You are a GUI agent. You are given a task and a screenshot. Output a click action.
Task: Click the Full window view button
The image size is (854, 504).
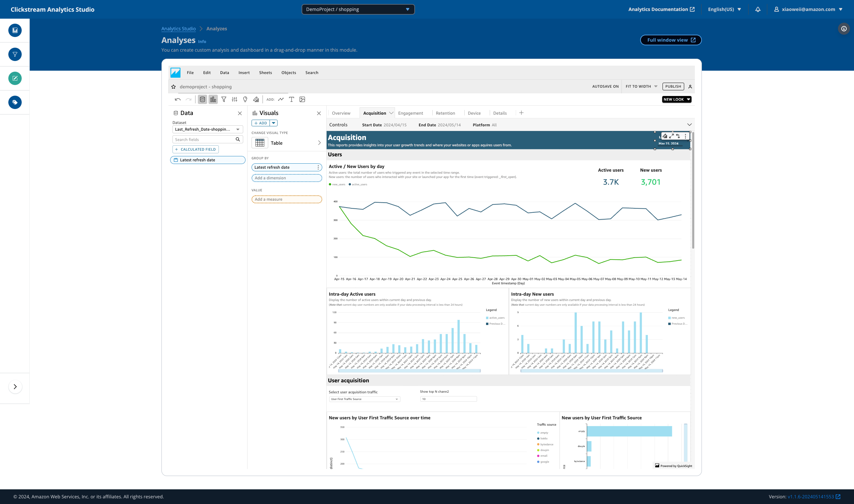pos(671,40)
